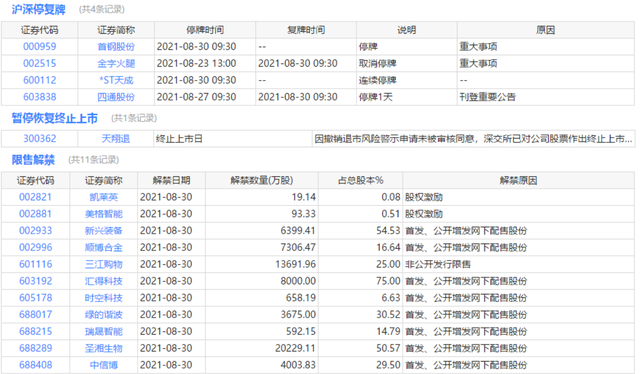640x374 pixels.
Task: Open stock code 603838 link
Action: 40,97
